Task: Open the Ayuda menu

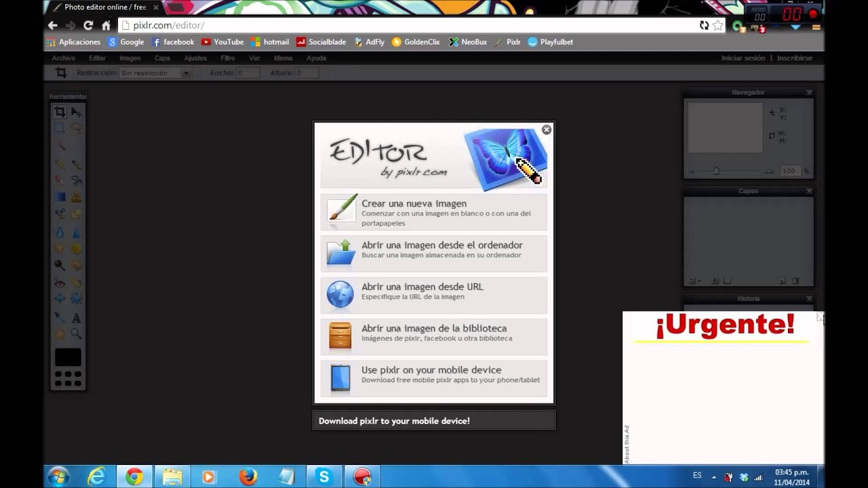Action: [316, 58]
